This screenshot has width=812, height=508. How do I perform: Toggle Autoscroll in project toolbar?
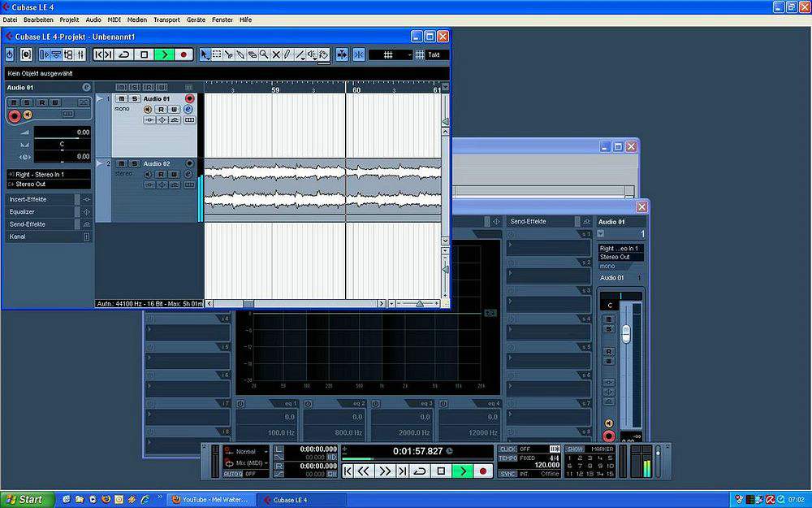coord(342,54)
